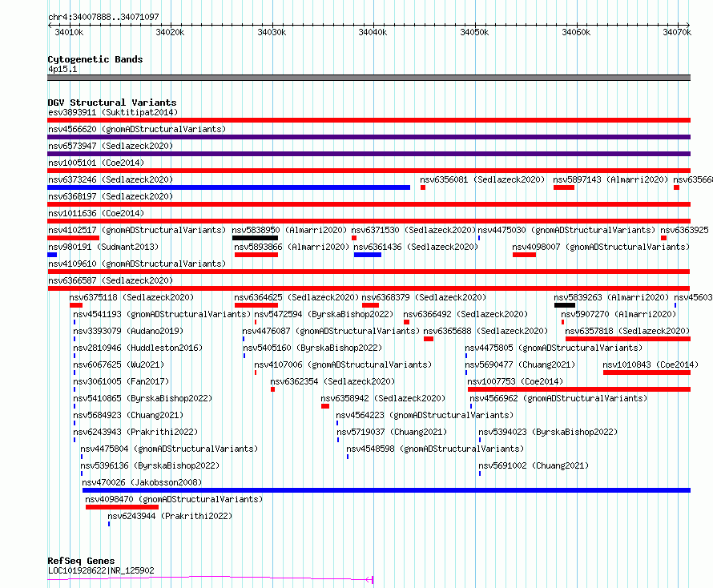
Task: Click nsv4107006 gnomAD variant label
Action: [342, 364]
